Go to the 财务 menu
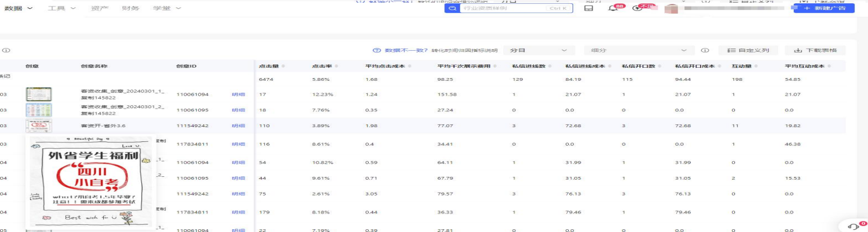The width and height of the screenshot is (868, 232). tap(130, 8)
